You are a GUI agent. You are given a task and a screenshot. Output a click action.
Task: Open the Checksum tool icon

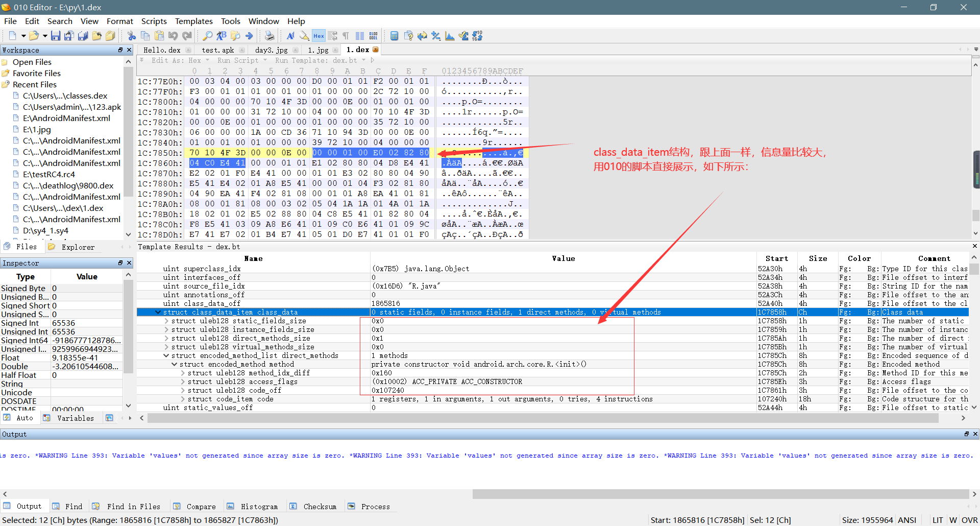(x=463, y=36)
